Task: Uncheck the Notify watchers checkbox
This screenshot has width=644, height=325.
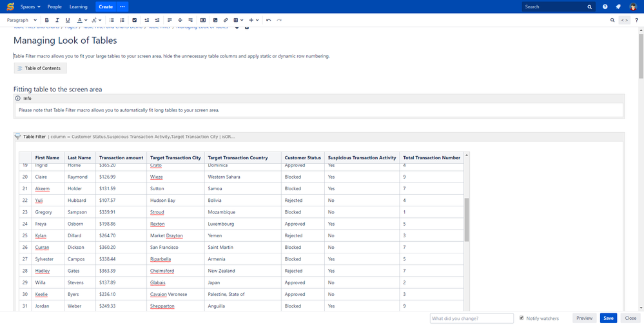Action: 522,318
